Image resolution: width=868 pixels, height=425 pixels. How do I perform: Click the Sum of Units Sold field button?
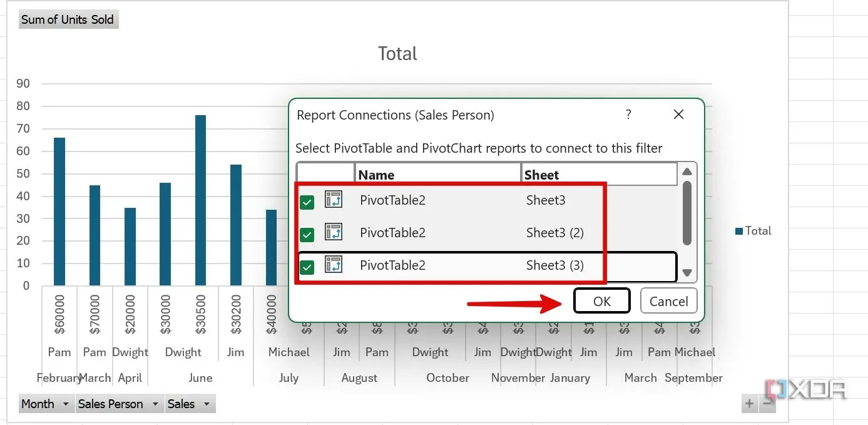click(68, 19)
